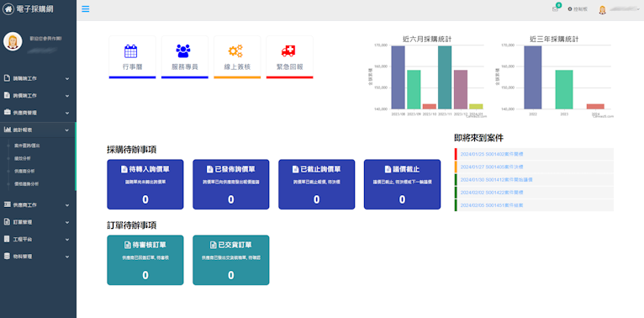Expand 工程平台 using its chevron

tap(67, 239)
